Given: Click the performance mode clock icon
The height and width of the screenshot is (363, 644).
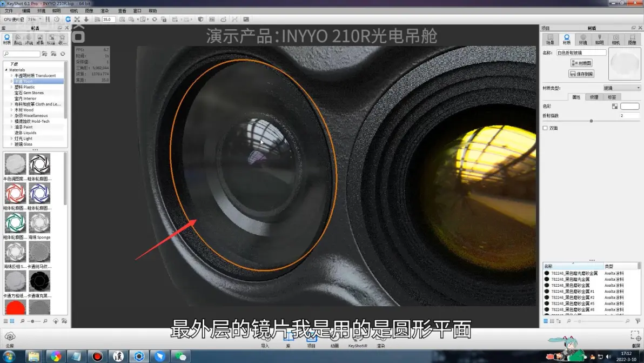Looking at the screenshot, I should [x=57, y=19].
